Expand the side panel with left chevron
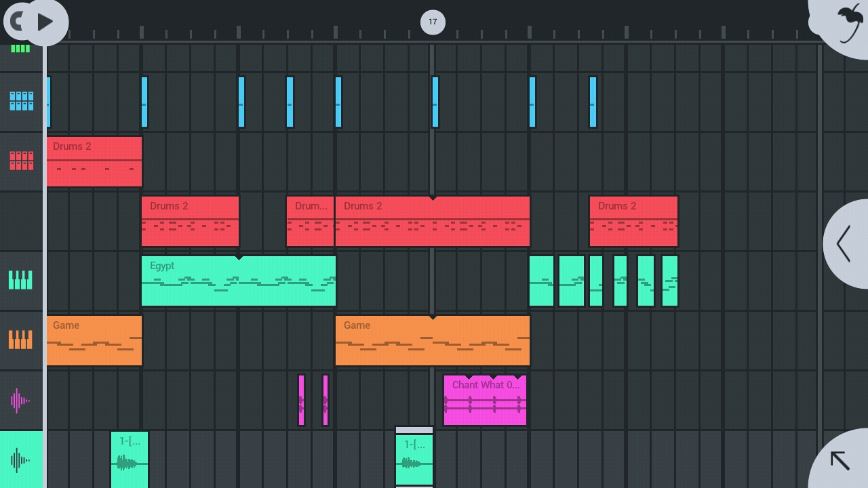 [844, 244]
